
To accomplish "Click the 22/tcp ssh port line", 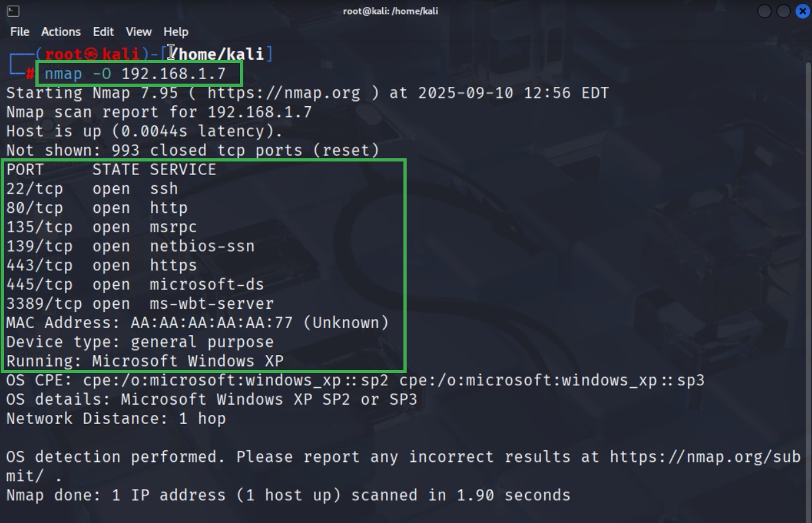I will [92, 189].
